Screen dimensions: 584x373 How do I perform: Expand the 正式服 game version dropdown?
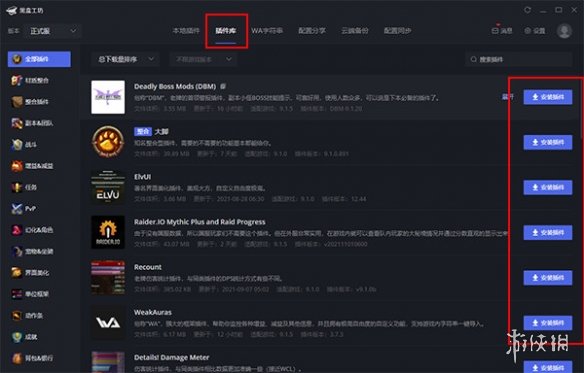click(x=53, y=31)
